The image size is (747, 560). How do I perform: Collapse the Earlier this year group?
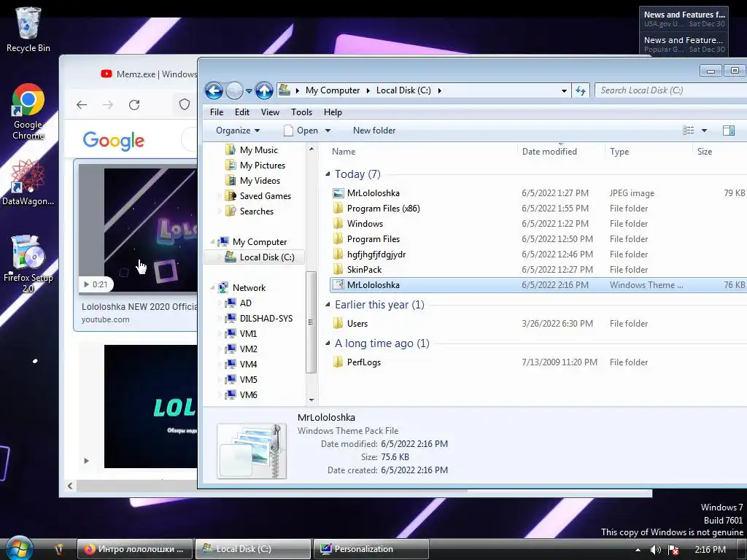pos(328,305)
